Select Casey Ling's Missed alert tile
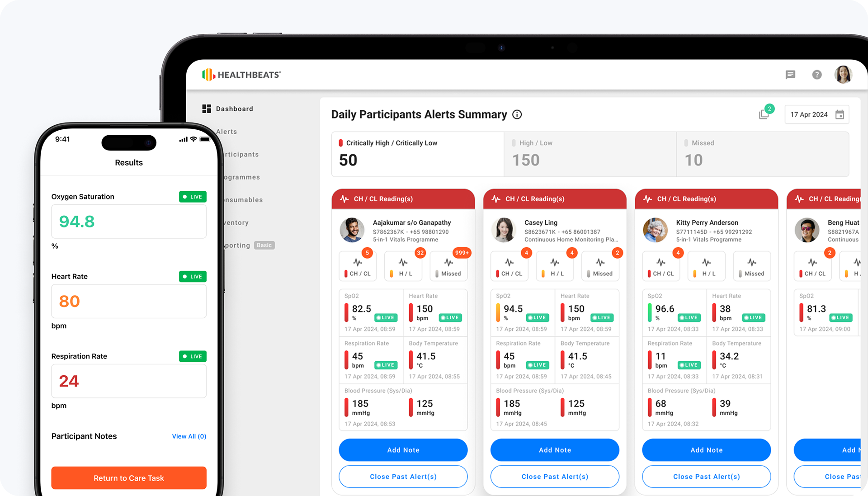Screen dimensions: 868x496 click(x=600, y=266)
